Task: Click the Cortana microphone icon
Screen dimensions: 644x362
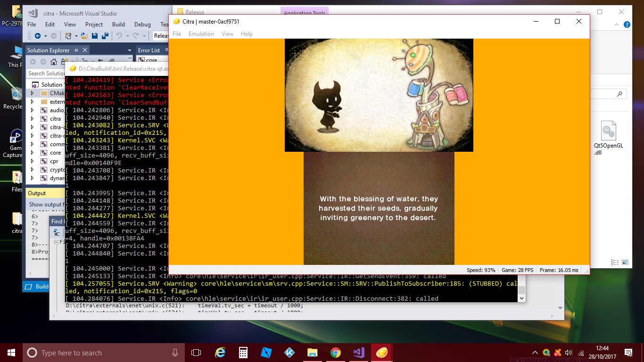Action: coord(175,353)
